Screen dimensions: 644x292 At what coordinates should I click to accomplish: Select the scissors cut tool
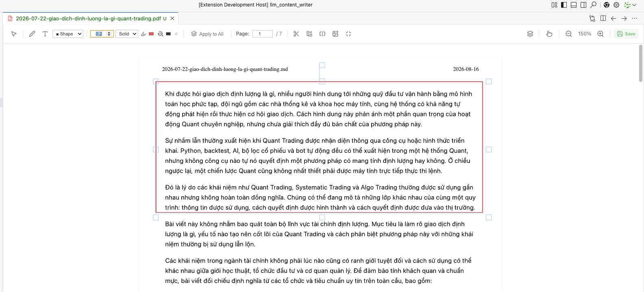click(x=296, y=34)
